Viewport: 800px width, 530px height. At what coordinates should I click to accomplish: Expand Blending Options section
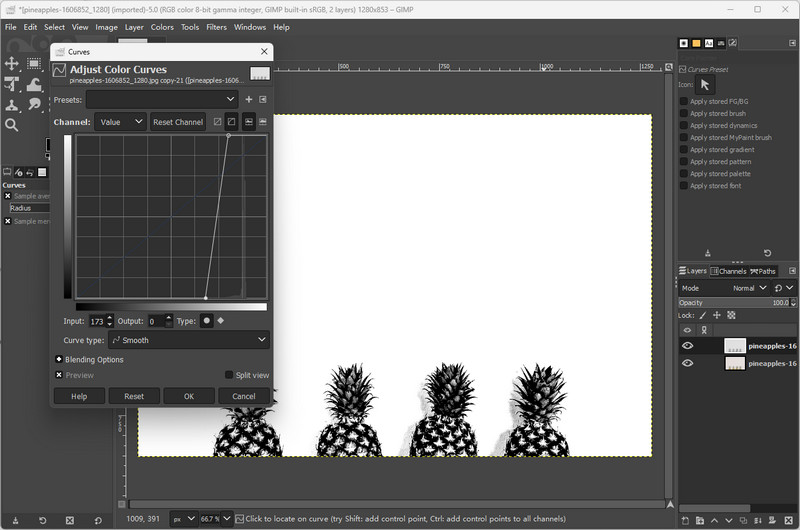click(59, 359)
